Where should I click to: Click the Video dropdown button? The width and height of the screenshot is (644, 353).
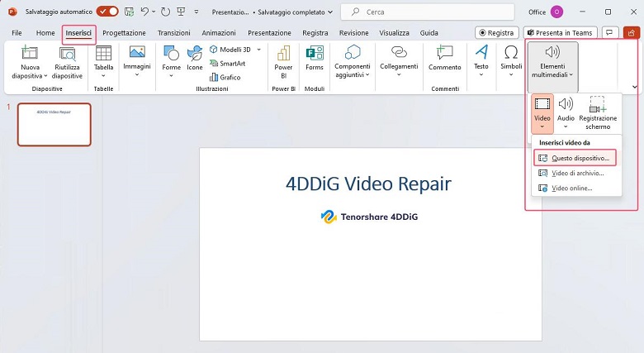click(542, 114)
